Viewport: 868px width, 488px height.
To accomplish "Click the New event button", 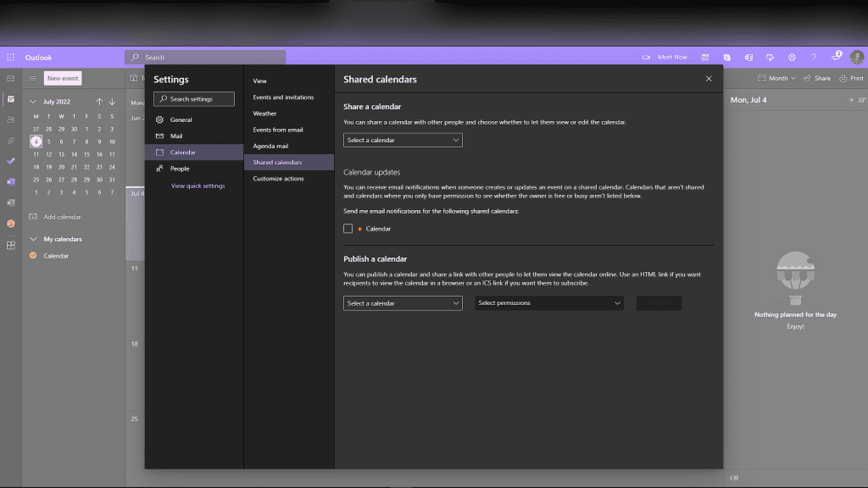I will pos(63,78).
